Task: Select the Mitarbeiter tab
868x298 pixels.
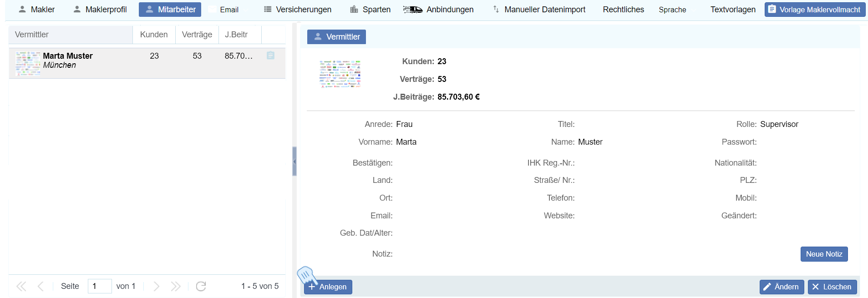Action: pyautogui.click(x=170, y=10)
